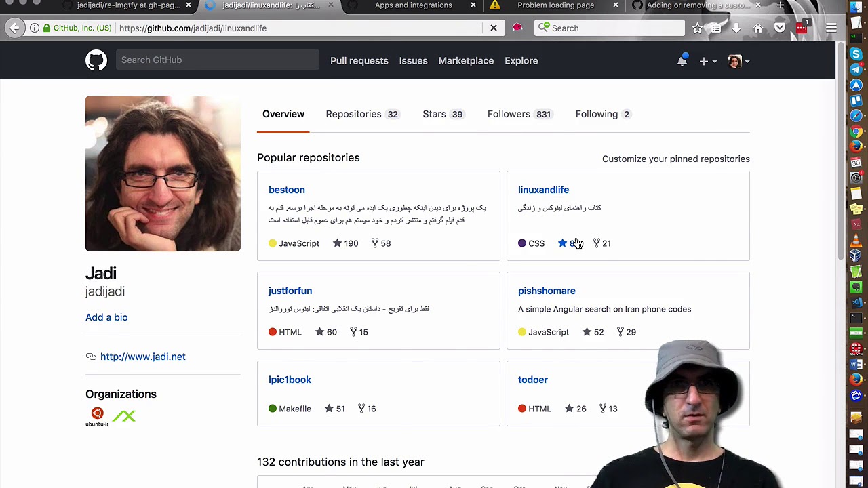Open the user avatar menu in header
The image size is (868, 488).
point(738,61)
